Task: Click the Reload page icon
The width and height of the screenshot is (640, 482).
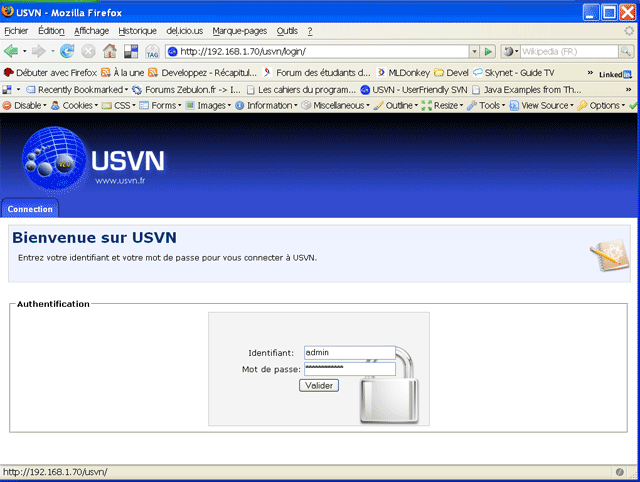Action: (x=67, y=51)
